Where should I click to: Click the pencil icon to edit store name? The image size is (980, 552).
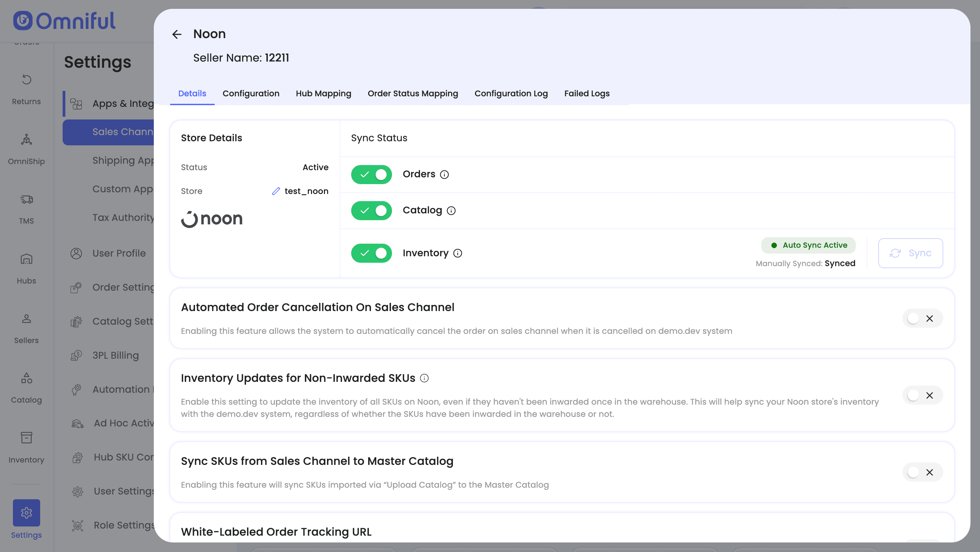pyautogui.click(x=276, y=191)
